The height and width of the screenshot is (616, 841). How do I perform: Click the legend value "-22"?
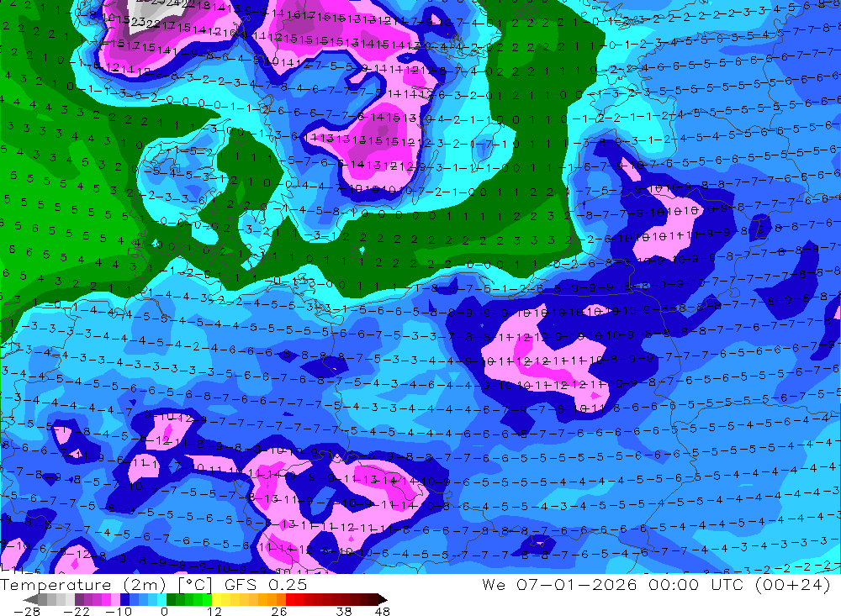coord(77,612)
